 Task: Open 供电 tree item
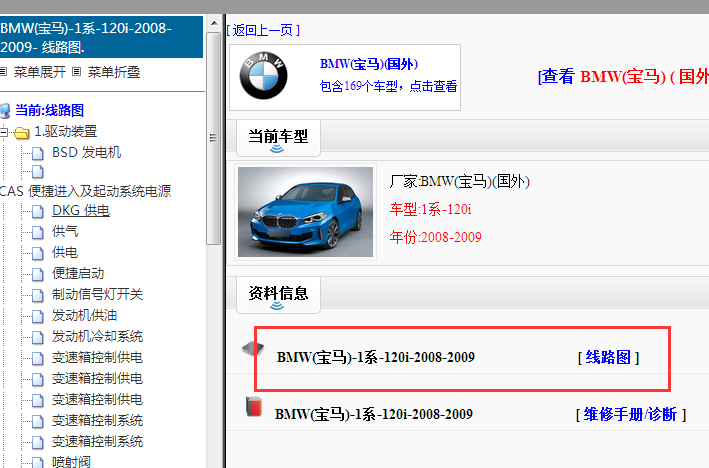(65, 252)
